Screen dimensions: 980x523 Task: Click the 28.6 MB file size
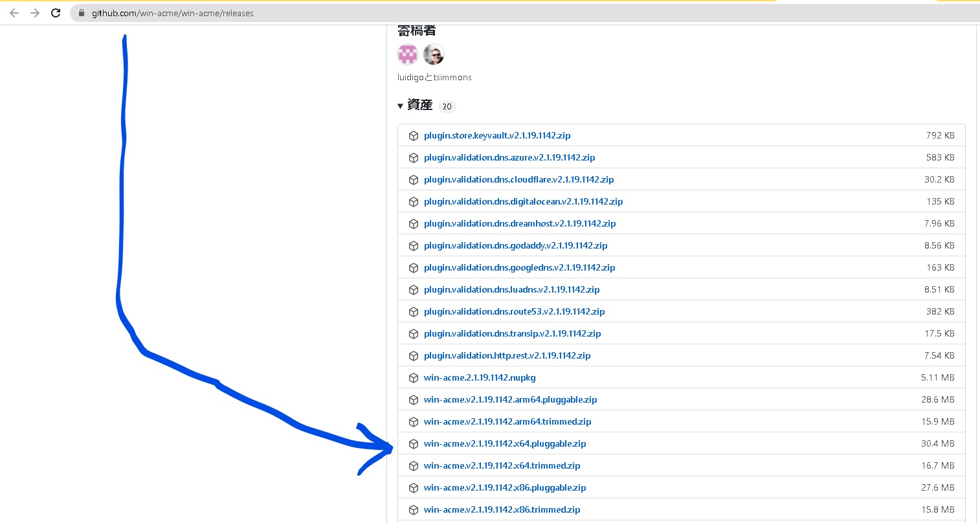(x=938, y=399)
